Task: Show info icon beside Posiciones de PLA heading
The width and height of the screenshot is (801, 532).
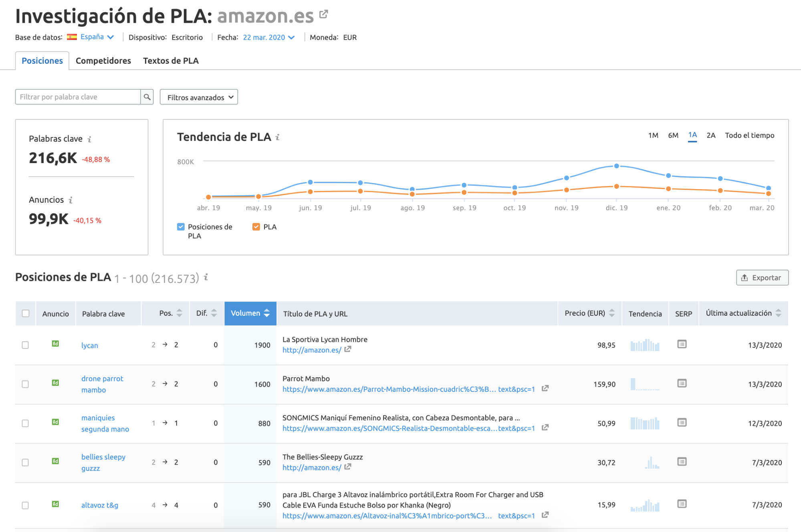Action: click(206, 277)
